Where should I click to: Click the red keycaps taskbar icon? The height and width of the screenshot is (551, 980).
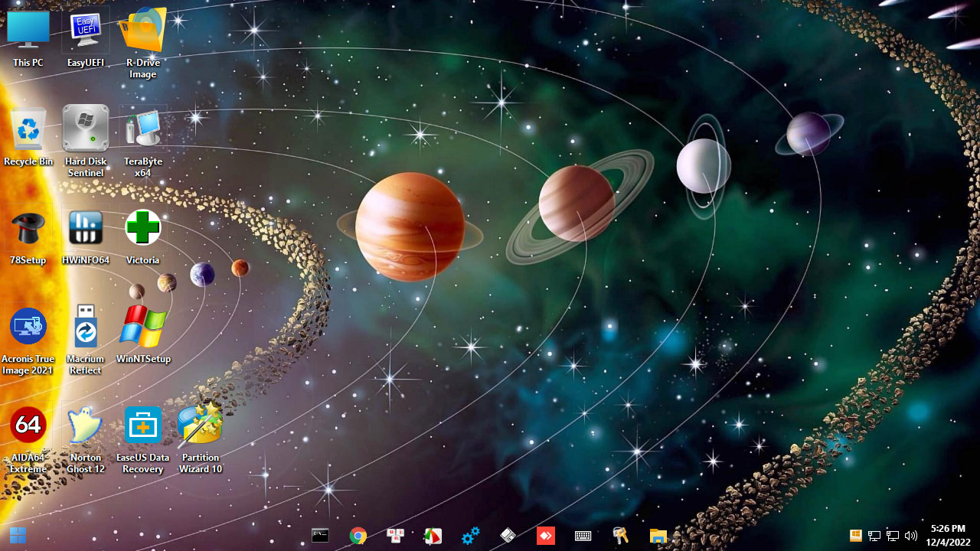[395, 536]
